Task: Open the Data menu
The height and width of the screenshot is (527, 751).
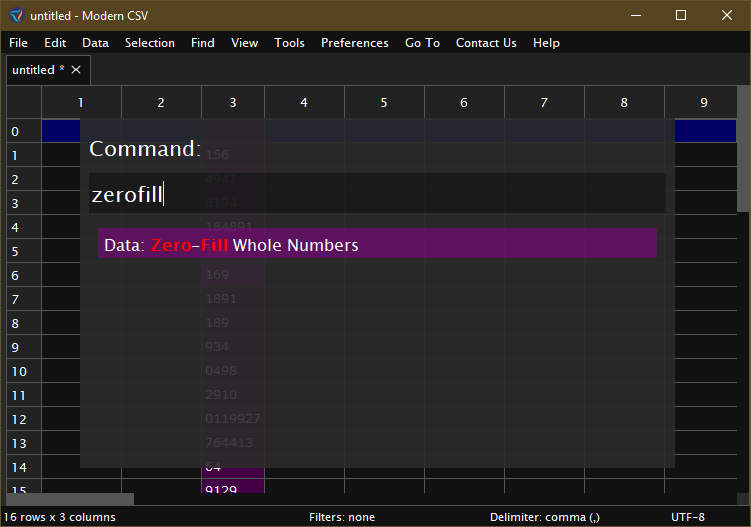Action: [95, 43]
